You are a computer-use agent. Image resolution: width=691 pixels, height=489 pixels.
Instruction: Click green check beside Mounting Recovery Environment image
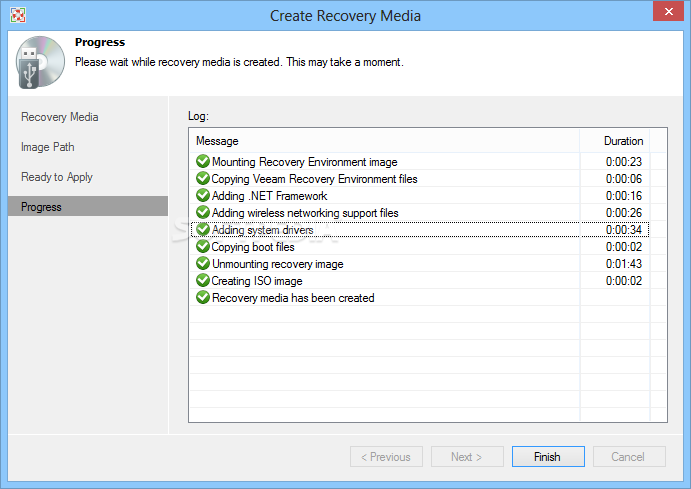click(x=203, y=161)
